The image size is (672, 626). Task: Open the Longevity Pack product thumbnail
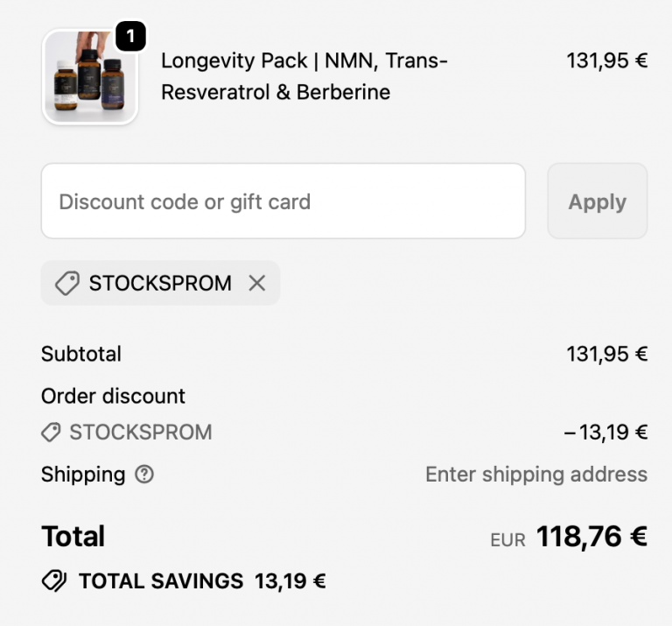(x=90, y=78)
